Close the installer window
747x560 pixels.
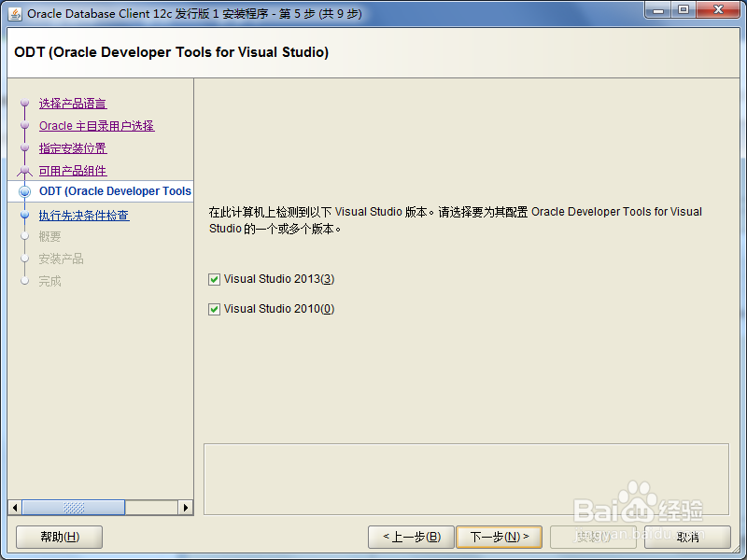coord(718,10)
